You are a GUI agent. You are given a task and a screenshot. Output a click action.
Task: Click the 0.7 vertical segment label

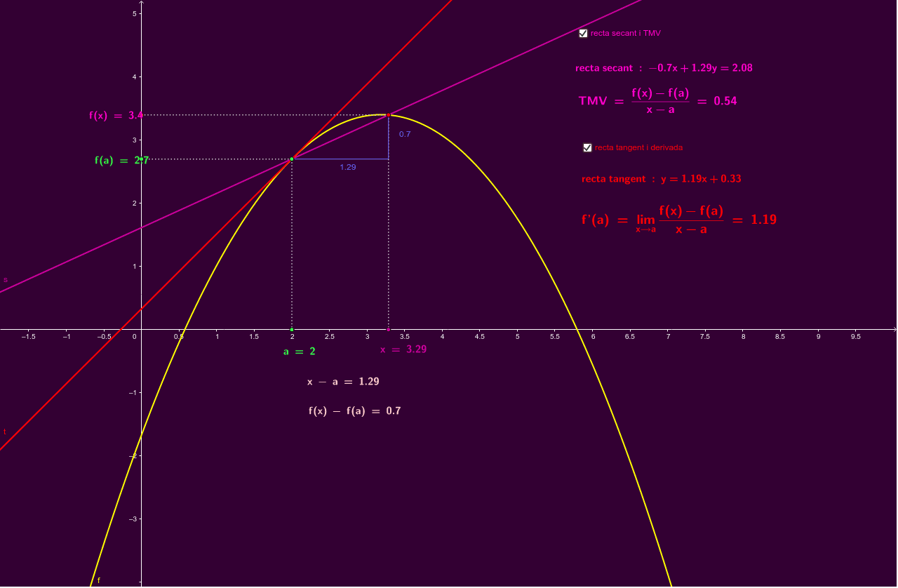pos(405,133)
